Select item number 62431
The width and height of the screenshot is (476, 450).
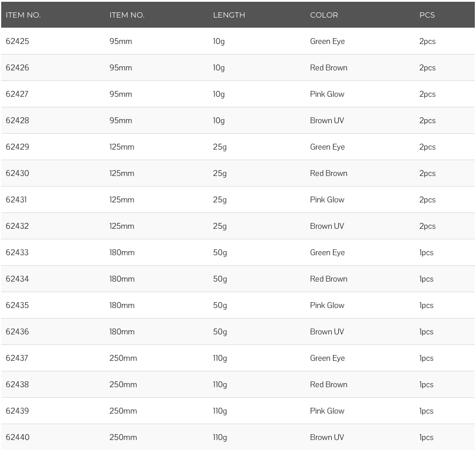coord(16,200)
